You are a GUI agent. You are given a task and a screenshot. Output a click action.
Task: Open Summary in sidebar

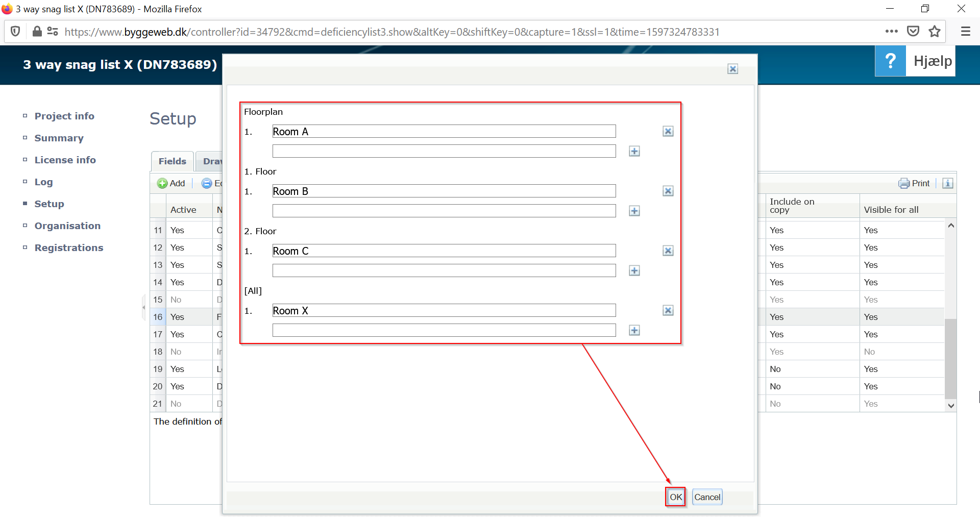59,138
